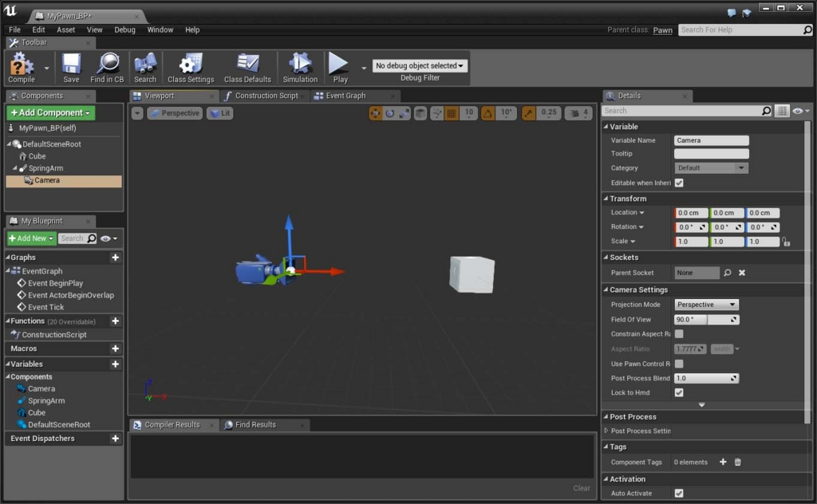817x504 pixels.
Task: Click camera speed setting in viewport
Action: (578, 113)
